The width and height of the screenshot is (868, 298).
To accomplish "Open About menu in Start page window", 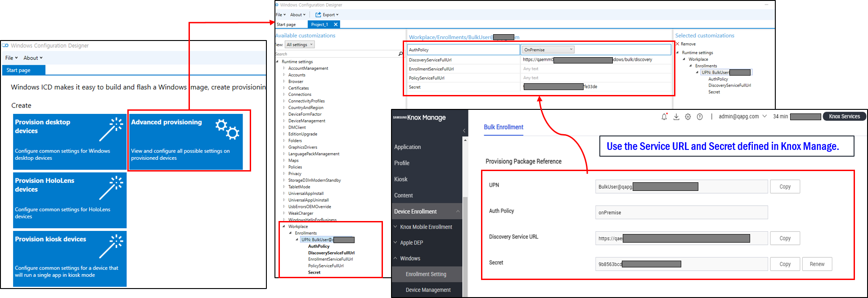I will (x=33, y=58).
